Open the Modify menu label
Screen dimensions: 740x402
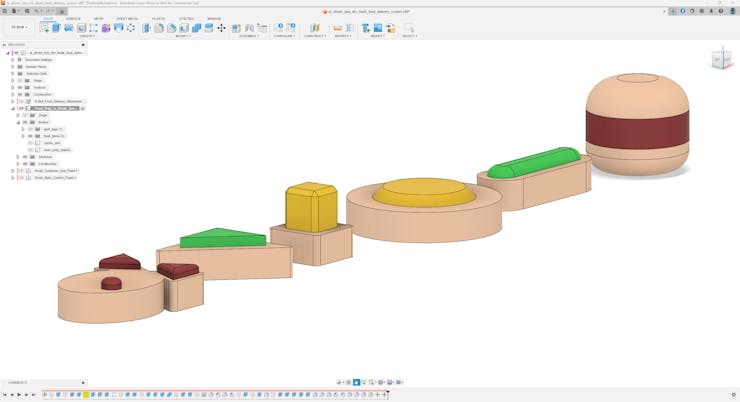tap(183, 36)
